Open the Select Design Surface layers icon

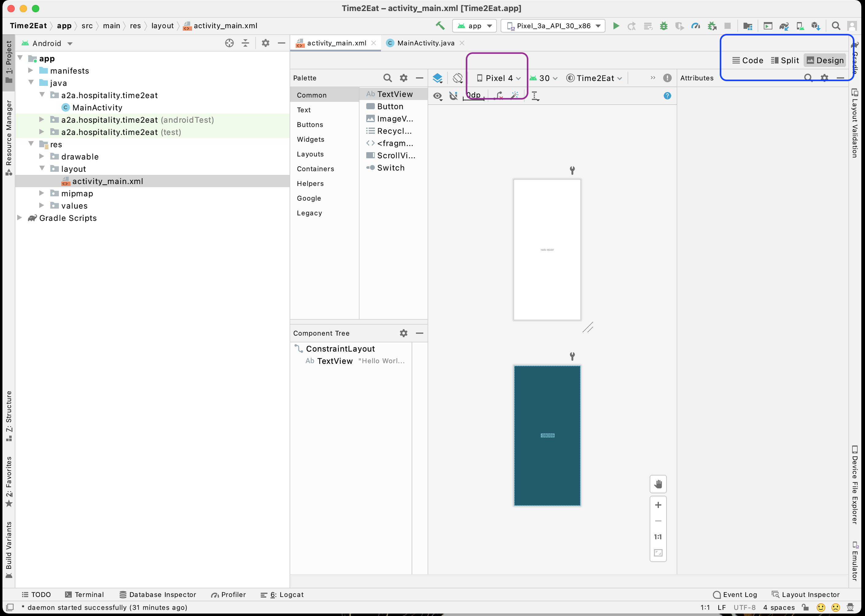[x=438, y=78]
